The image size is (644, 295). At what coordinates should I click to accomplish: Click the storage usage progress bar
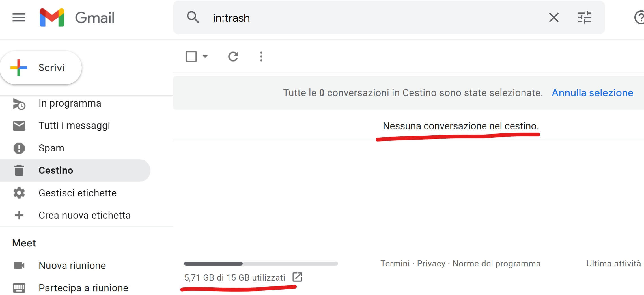(261, 264)
